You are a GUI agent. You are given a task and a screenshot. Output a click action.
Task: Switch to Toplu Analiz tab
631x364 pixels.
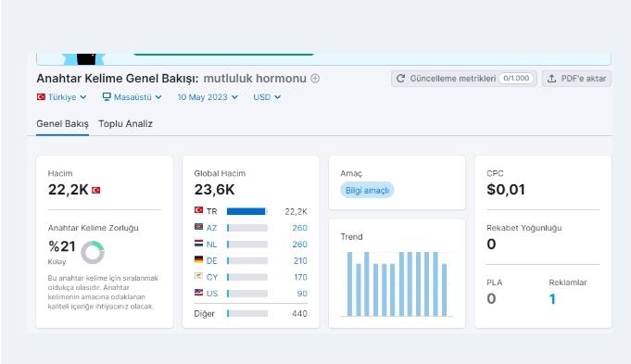126,124
